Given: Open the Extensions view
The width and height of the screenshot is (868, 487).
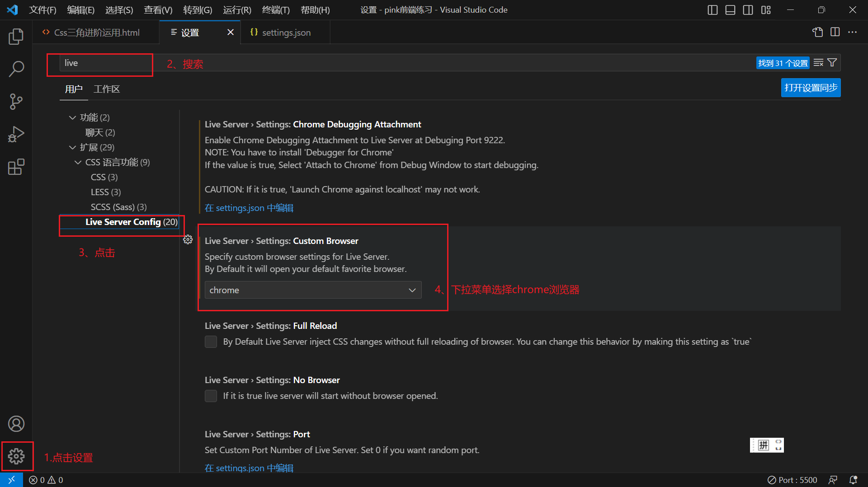Looking at the screenshot, I should pyautogui.click(x=16, y=167).
